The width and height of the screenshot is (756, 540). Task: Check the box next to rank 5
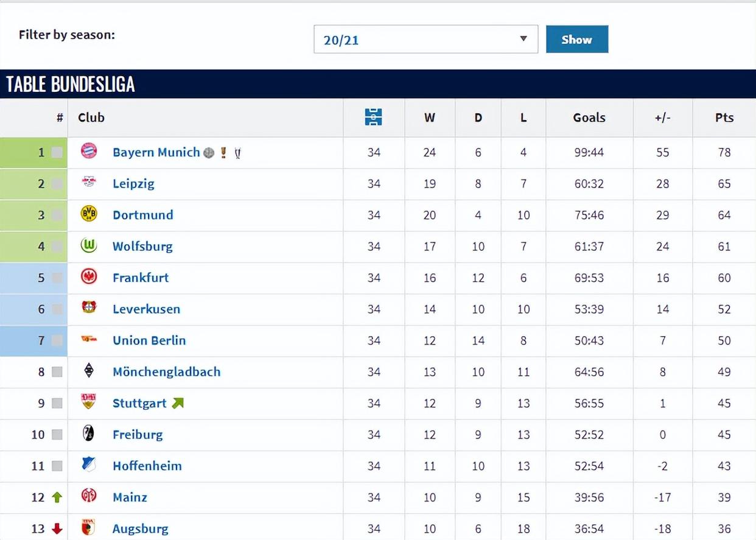click(57, 278)
